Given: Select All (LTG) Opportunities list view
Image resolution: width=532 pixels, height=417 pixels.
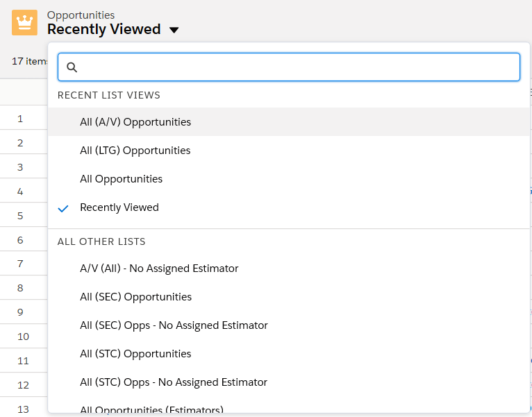Looking at the screenshot, I should [x=135, y=151].
